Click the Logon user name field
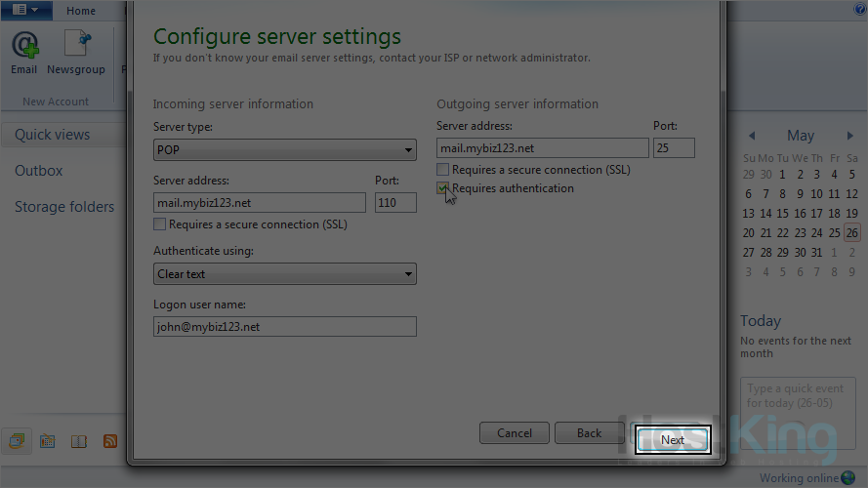Screen dimensions: 868x488 (x=285, y=327)
